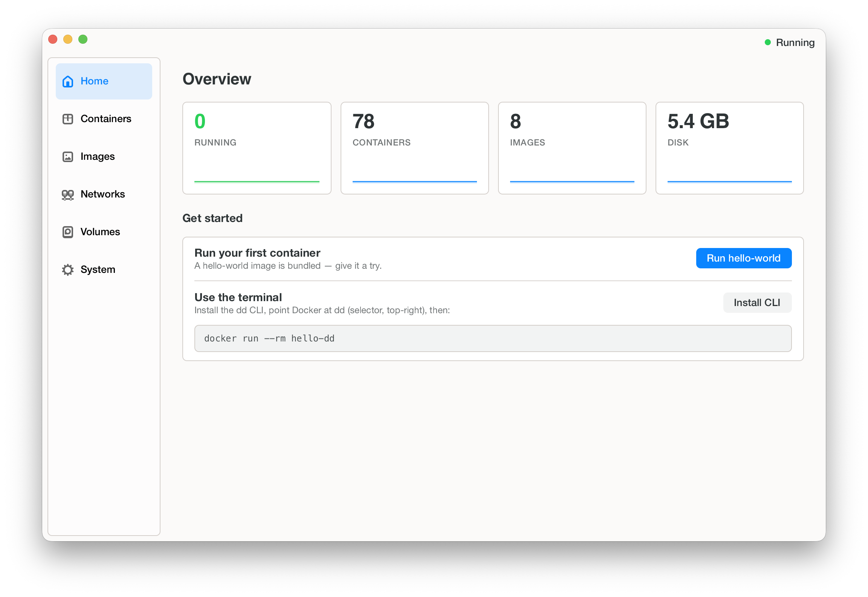The image size is (868, 597).
Task: Click the green window zoom button
Action: click(83, 39)
